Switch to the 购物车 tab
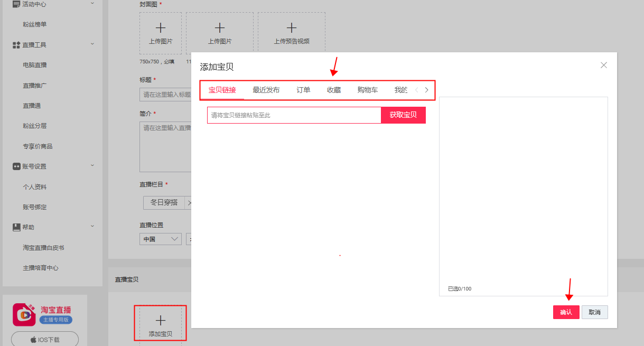644x346 pixels. pos(368,90)
